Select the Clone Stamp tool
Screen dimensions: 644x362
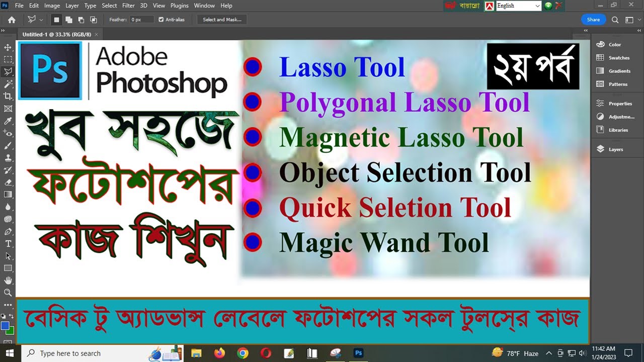(8, 157)
